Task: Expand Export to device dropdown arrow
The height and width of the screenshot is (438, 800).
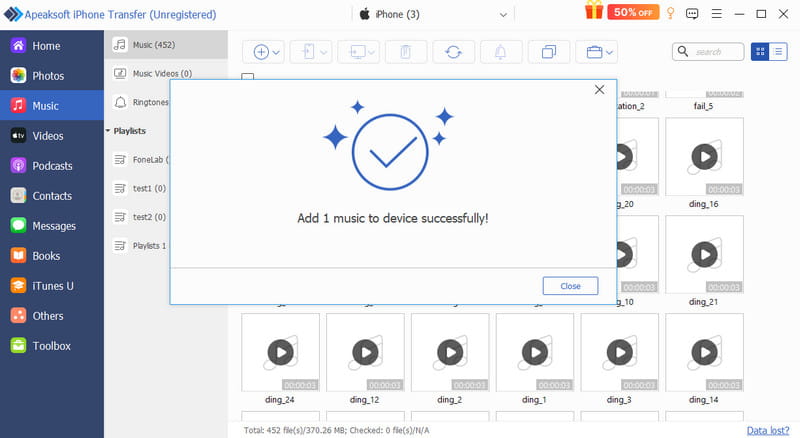Action: tap(323, 53)
